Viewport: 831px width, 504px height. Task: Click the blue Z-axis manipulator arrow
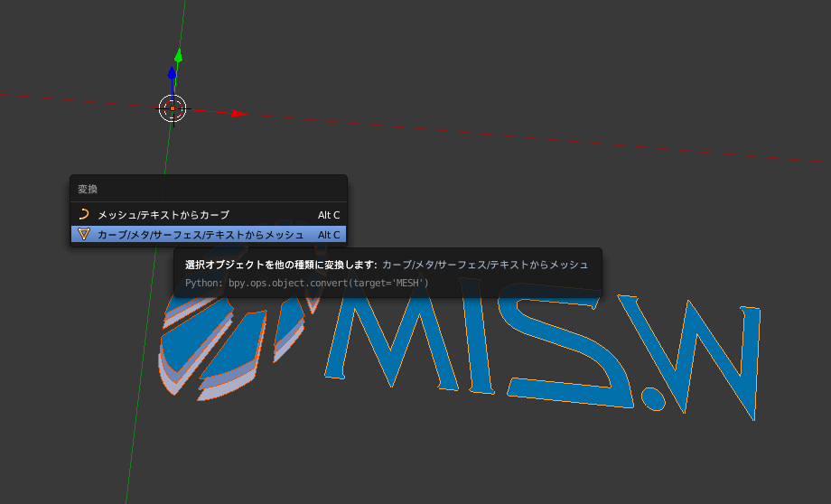point(172,72)
